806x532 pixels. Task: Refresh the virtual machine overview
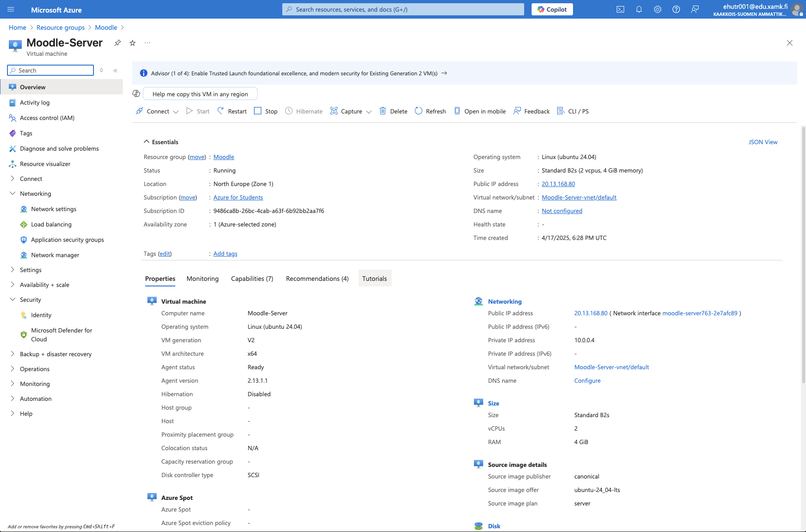tap(430, 111)
